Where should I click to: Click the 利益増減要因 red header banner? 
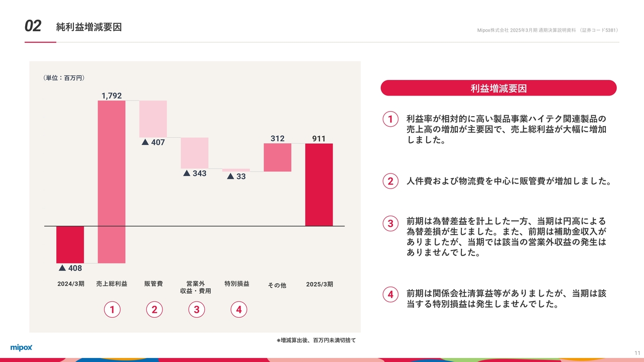coord(499,88)
